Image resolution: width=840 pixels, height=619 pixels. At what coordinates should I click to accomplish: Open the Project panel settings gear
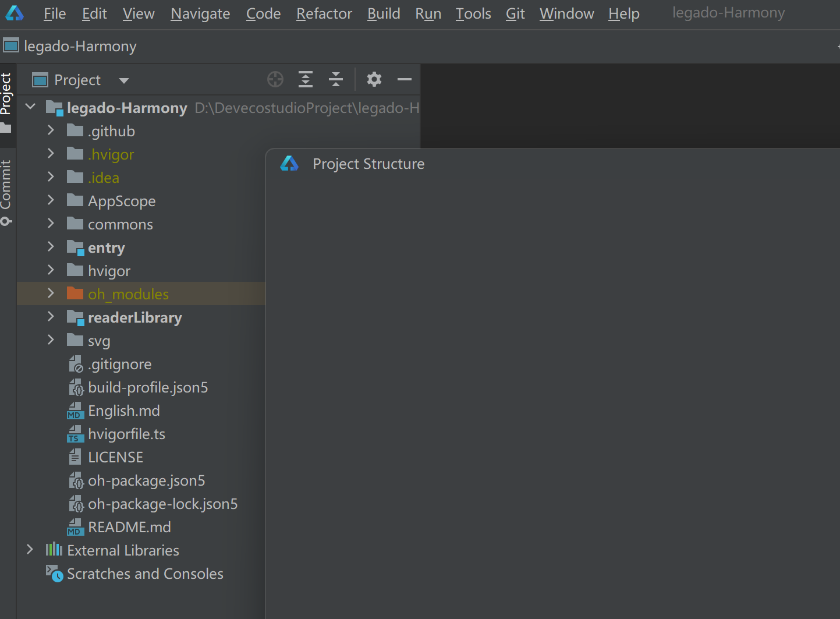point(374,79)
